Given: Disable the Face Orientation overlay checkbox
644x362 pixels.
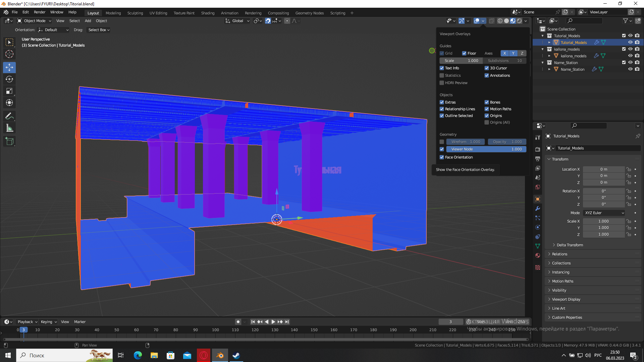Looking at the screenshot, I should click(442, 157).
